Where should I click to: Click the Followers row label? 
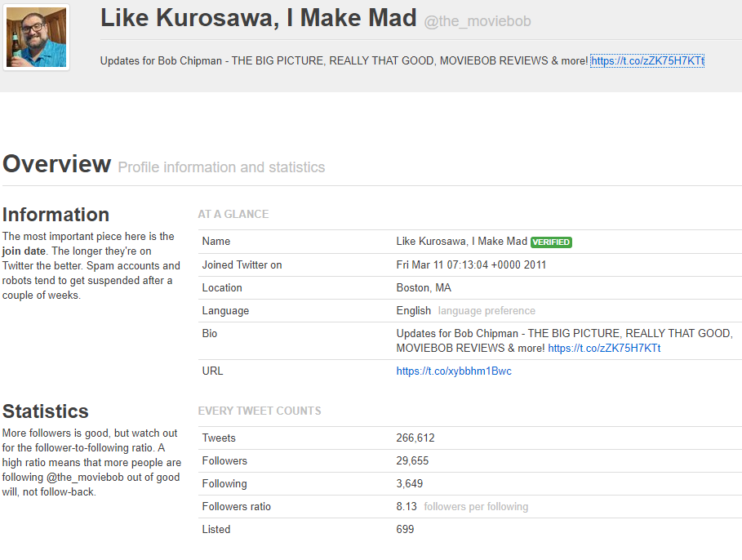point(224,461)
